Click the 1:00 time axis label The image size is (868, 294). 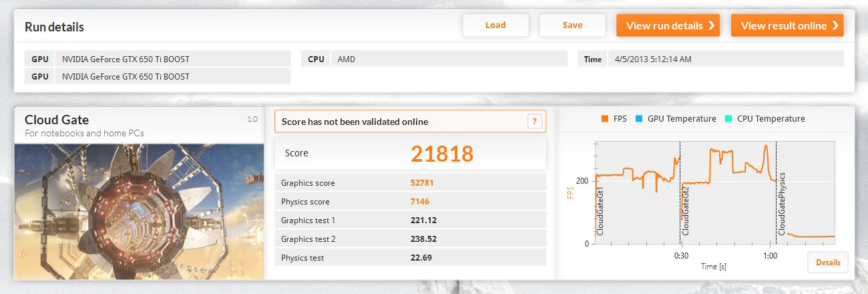tap(769, 256)
